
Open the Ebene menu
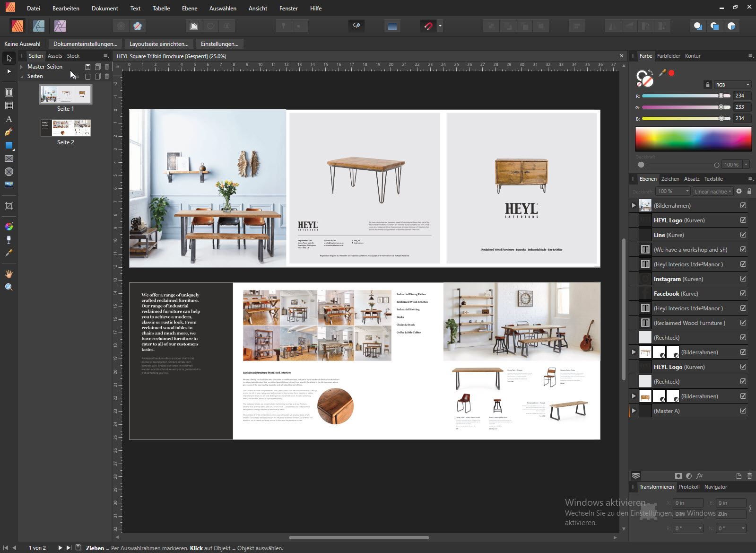click(x=190, y=8)
